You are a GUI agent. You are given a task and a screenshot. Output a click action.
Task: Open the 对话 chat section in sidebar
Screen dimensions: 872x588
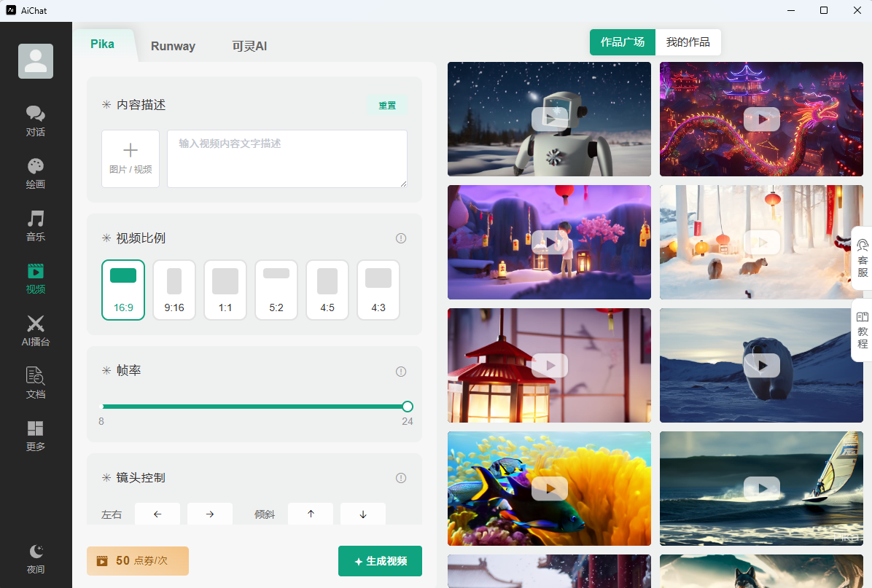36,121
